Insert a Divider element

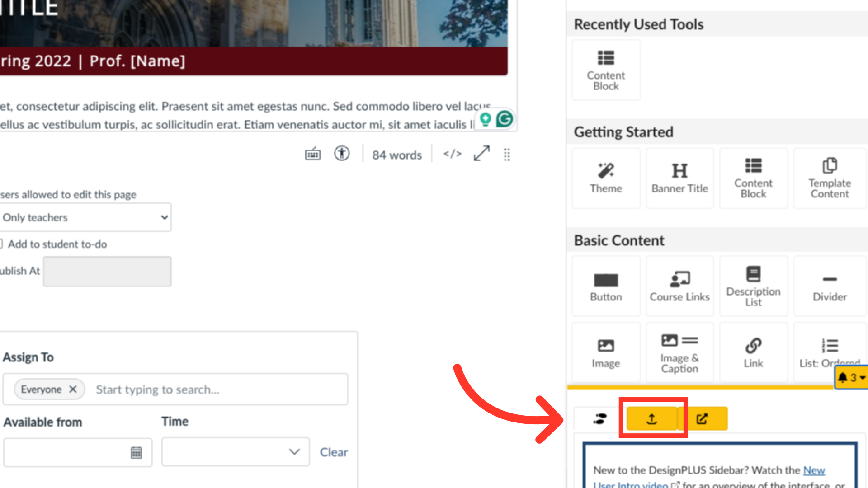(x=830, y=286)
